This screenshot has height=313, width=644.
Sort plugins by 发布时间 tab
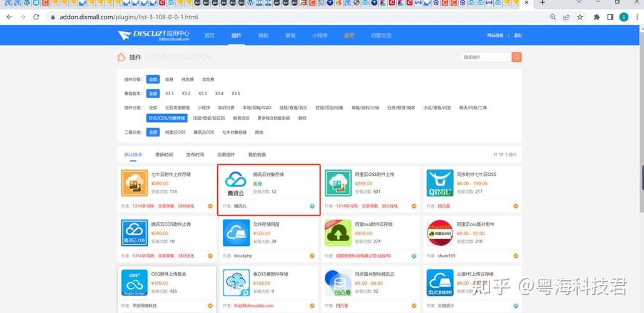click(195, 155)
